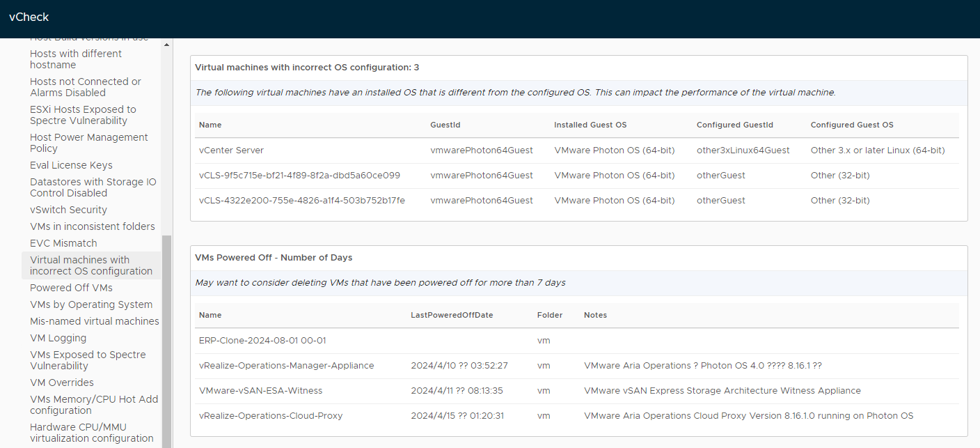Click the 'Configured GuestId' column header
Image resolution: width=980 pixels, height=448 pixels.
click(735, 125)
